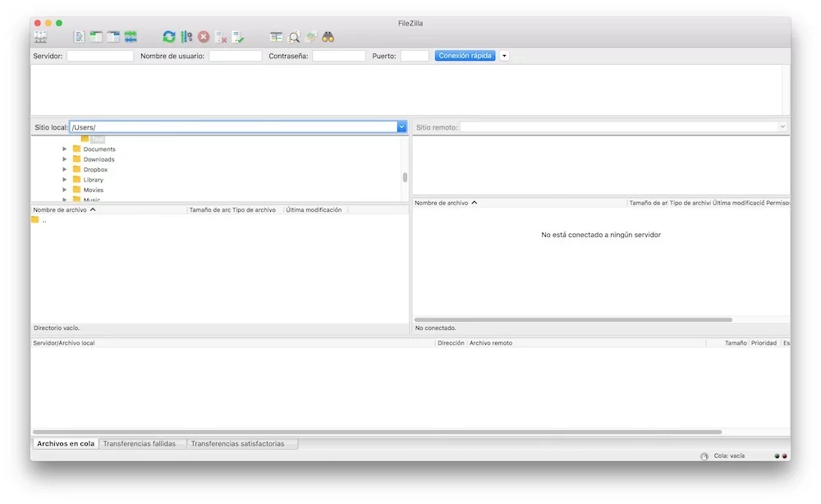The height and width of the screenshot is (504, 821).
Task: Expand the Dropbox folder
Action: (64, 170)
